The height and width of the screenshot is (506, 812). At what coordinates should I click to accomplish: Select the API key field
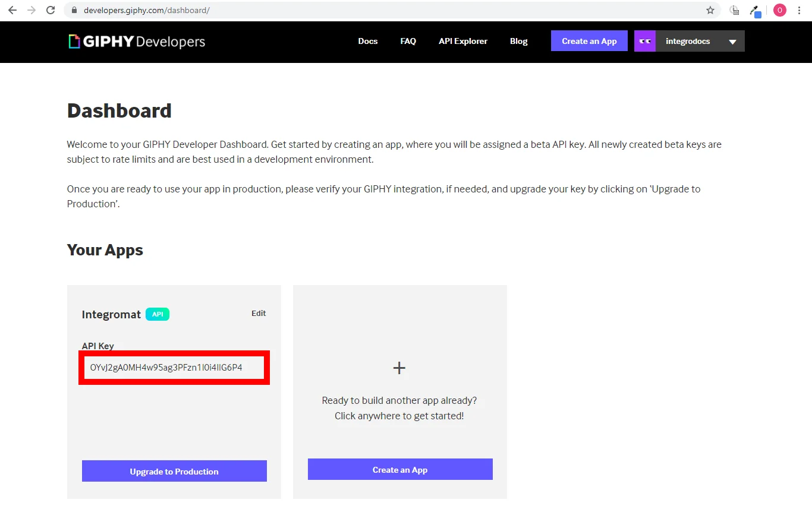point(174,368)
